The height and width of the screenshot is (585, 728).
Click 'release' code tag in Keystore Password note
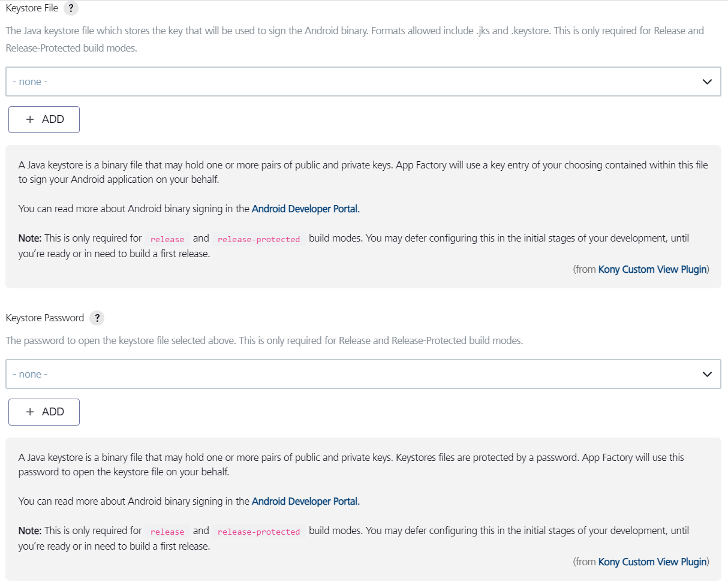[167, 532]
